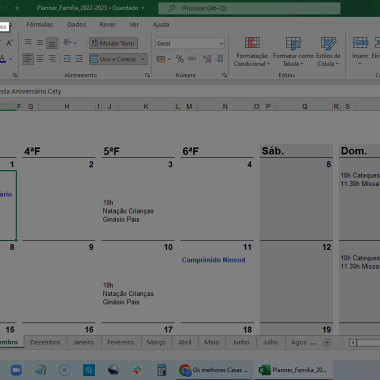
Task: Switch to Chrome window Os melhores Casas
Action: [x=214, y=370]
